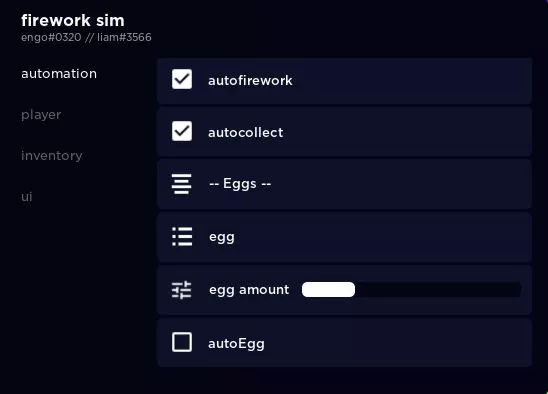Select the automation tab
Viewport: 548px width, 394px height.
tap(59, 74)
